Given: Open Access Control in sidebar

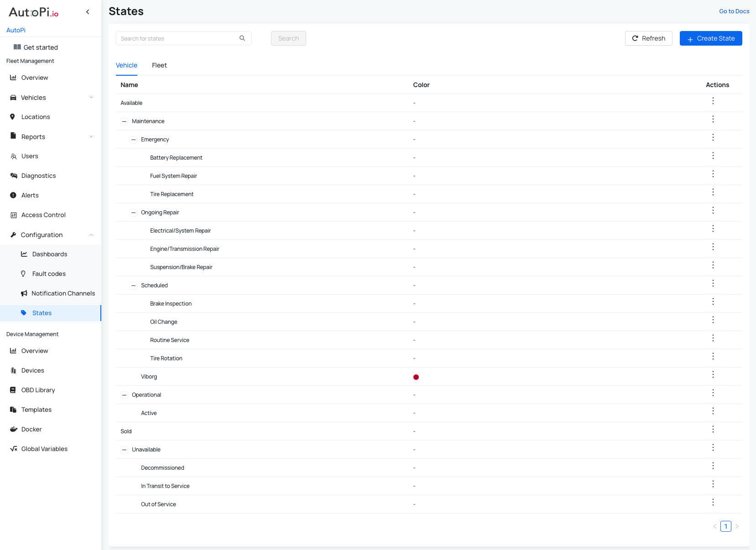Looking at the screenshot, I should tap(51, 215).
